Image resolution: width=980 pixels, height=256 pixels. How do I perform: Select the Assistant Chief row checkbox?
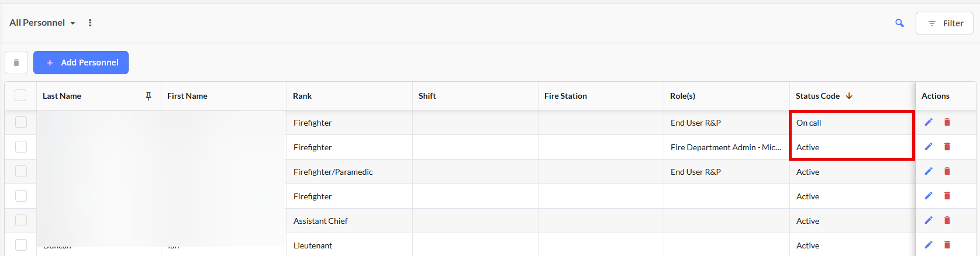(21, 220)
